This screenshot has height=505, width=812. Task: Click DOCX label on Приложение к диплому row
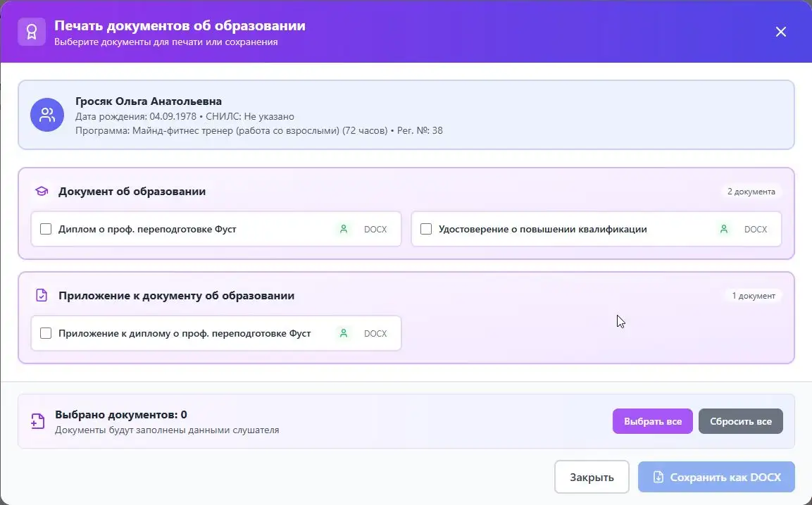point(375,334)
